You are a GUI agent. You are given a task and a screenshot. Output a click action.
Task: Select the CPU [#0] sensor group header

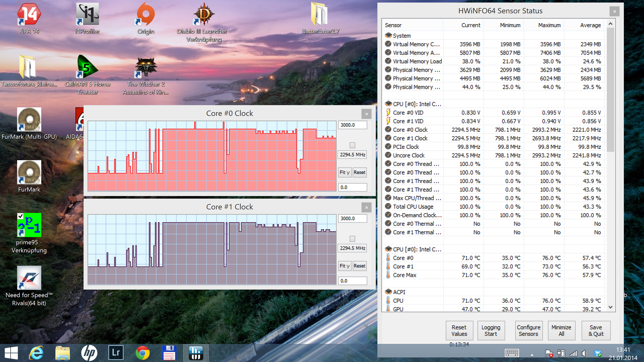pos(417,104)
